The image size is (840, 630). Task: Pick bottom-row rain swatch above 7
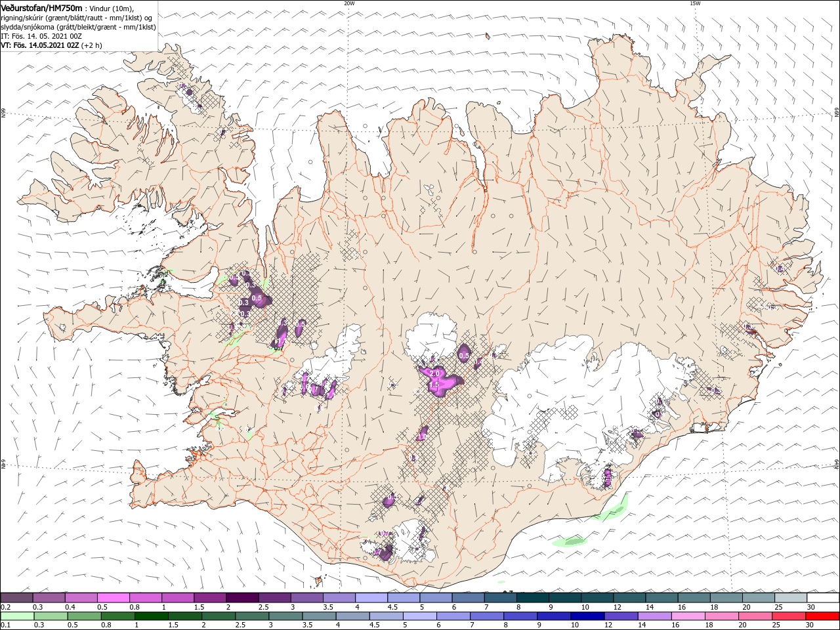pyautogui.click(x=487, y=616)
